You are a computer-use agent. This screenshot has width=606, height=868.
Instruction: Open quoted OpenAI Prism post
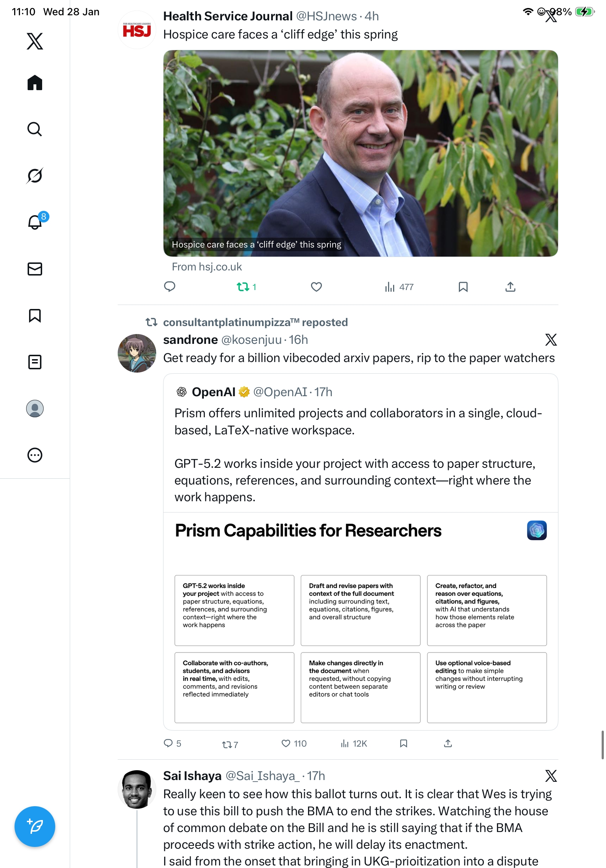tap(360, 446)
